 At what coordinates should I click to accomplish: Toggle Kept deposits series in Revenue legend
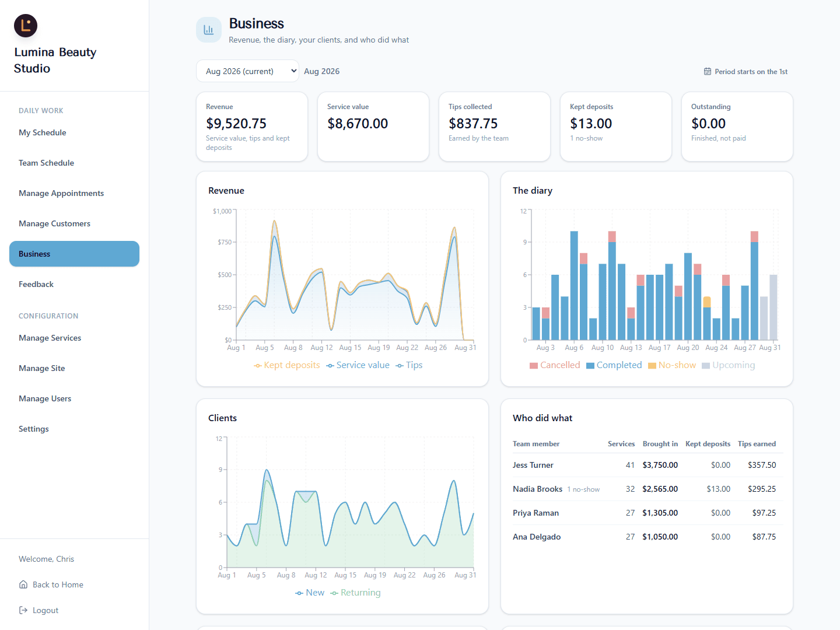coord(287,365)
